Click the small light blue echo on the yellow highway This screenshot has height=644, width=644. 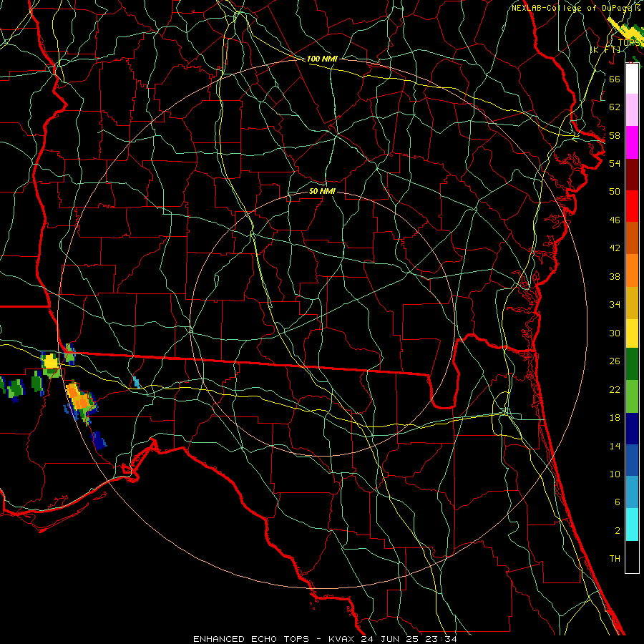tap(137, 382)
